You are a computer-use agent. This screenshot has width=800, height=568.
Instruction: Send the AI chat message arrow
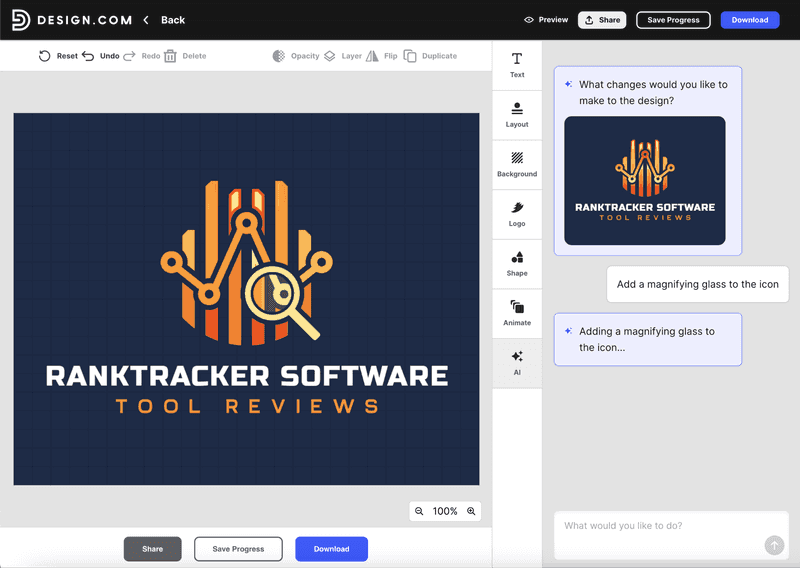(774, 545)
